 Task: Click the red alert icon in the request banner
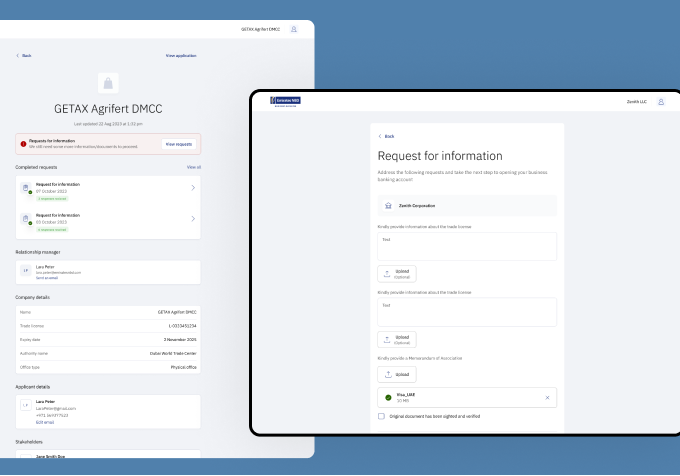point(23,144)
